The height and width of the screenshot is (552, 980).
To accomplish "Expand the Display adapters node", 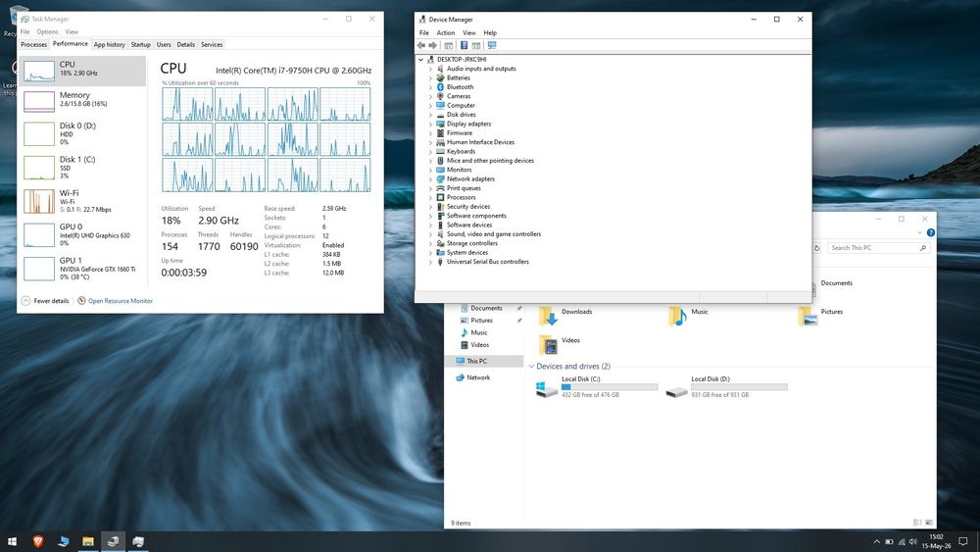I will [x=430, y=124].
